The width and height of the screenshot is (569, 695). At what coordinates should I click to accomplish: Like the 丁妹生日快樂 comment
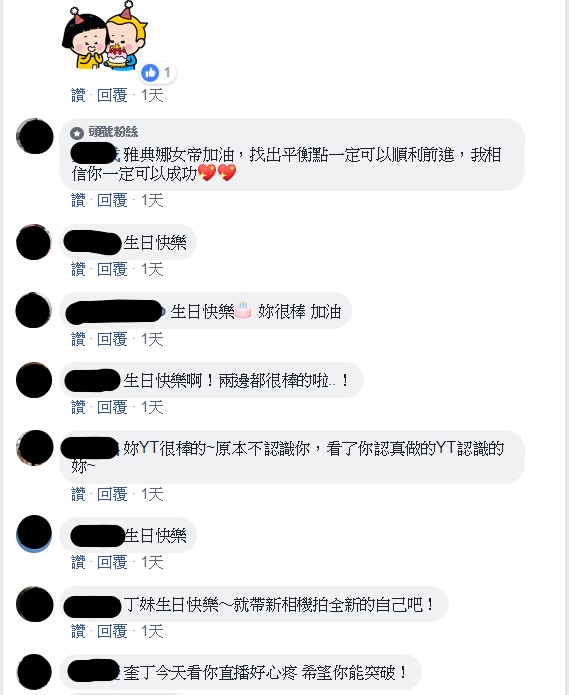(x=78, y=631)
